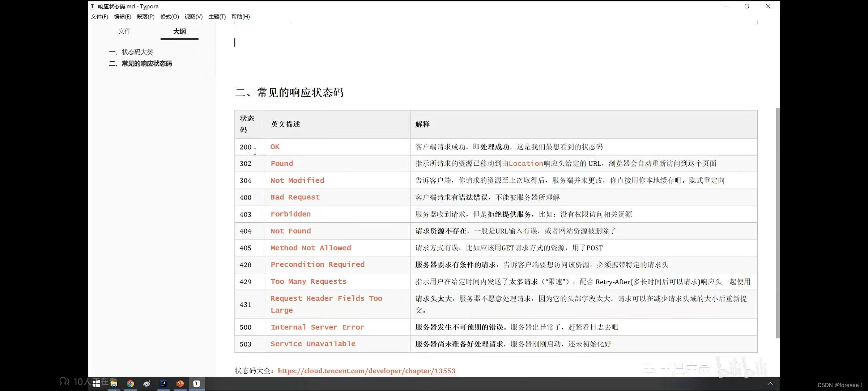Launch the Paint palette taskbar icon
Image resolution: width=868 pixels, height=391 pixels.
[x=147, y=384]
